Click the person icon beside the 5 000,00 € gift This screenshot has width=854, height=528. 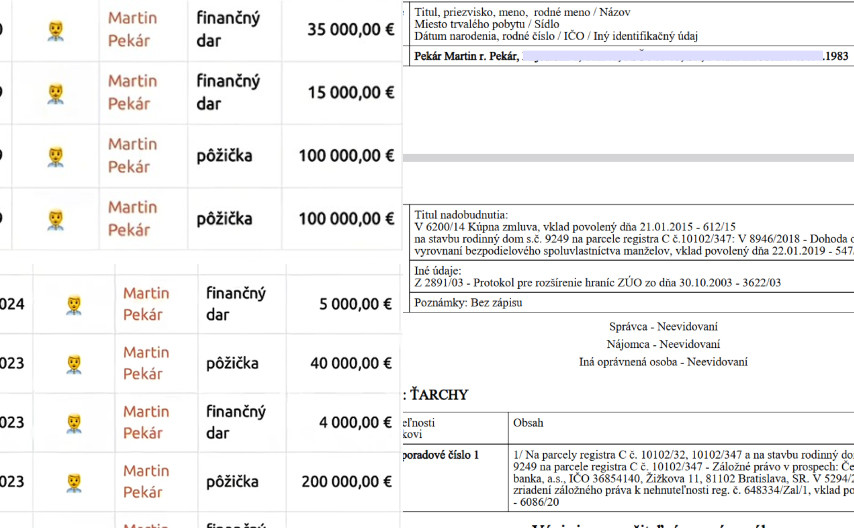(x=74, y=305)
